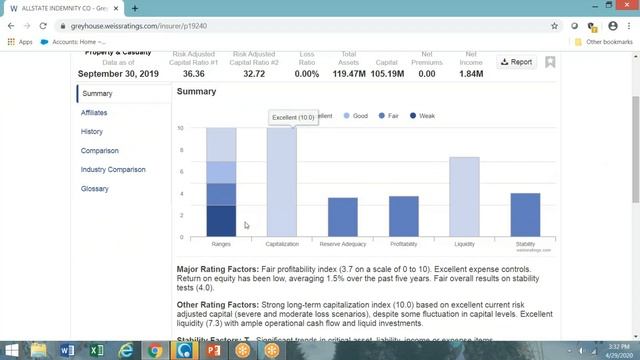Open Windows Start menu
The image size is (640, 360).
coord(11,351)
